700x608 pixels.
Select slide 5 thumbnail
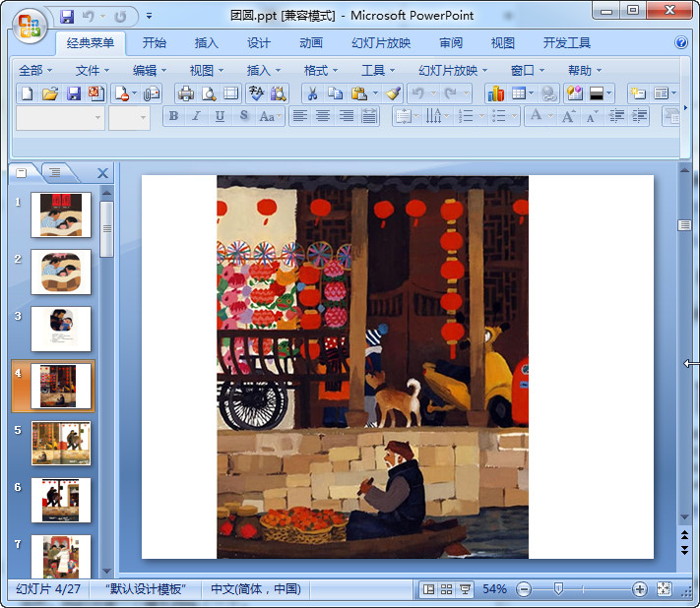pos(61,443)
